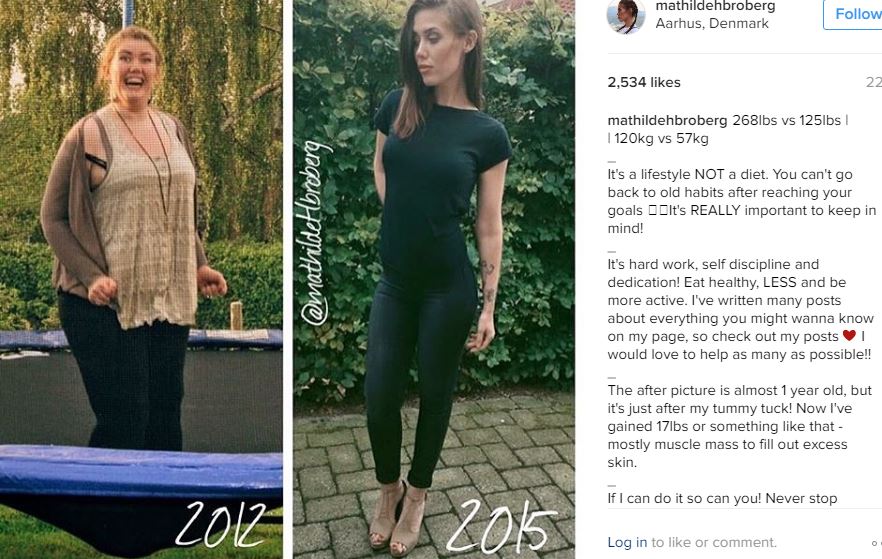The height and width of the screenshot is (559, 882).
Task: Click the 'If I can do it' caption line
Action: (x=722, y=498)
